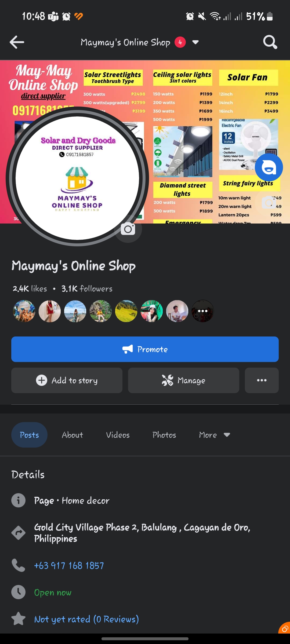Click Add to story button
The height and width of the screenshot is (644, 290).
point(67,380)
